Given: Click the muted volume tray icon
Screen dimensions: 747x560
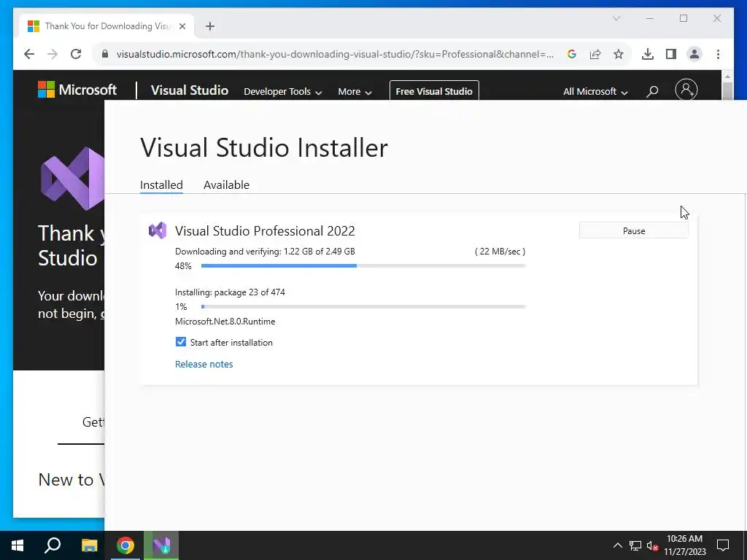Looking at the screenshot, I should 652,545.
